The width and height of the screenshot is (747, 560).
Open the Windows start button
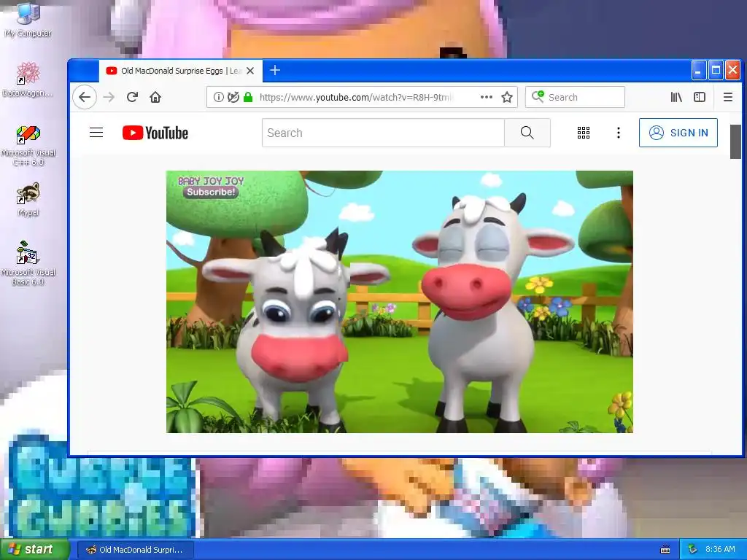point(34,550)
